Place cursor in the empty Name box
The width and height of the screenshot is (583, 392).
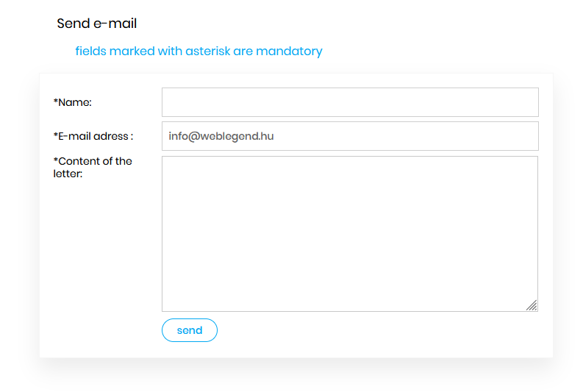[x=350, y=102]
